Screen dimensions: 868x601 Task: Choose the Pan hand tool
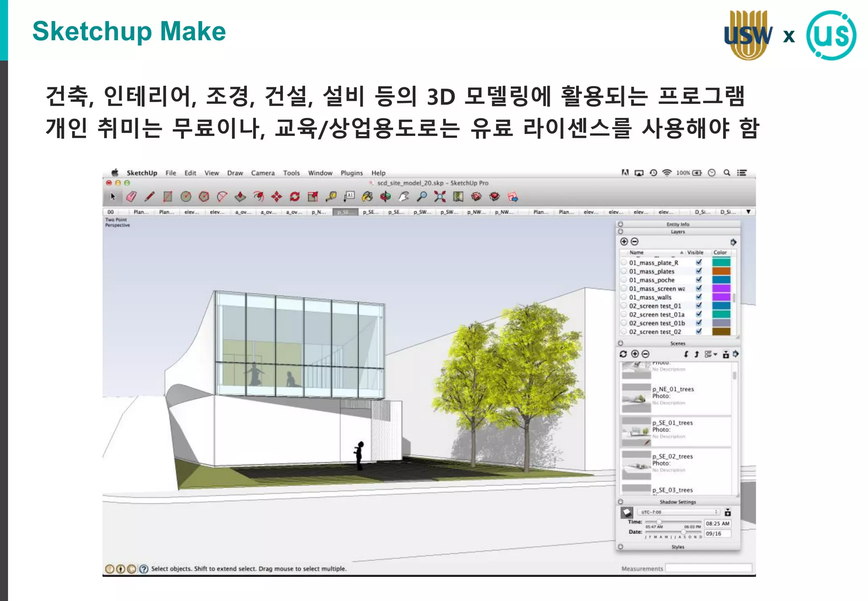pos(403,197)
